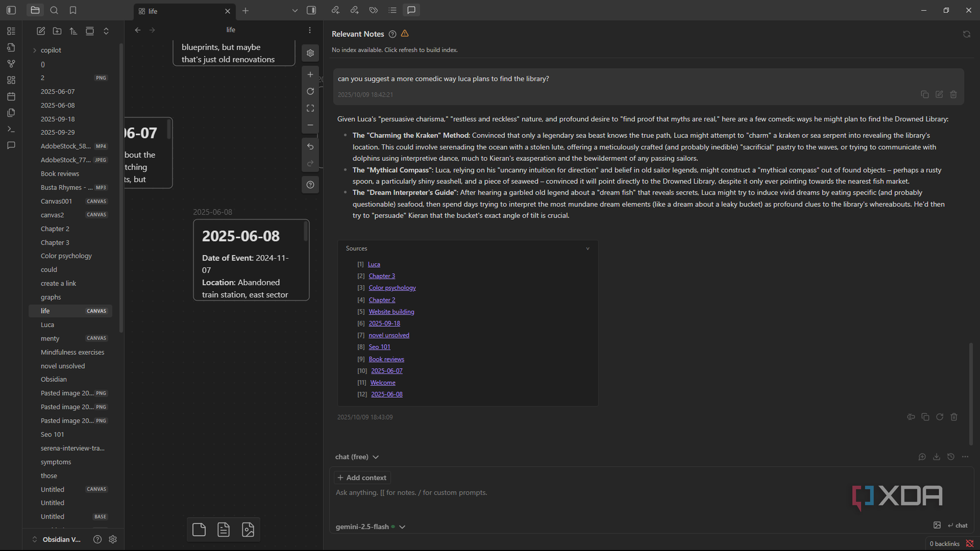Open the more options menu for the life pane

(309, 30)
